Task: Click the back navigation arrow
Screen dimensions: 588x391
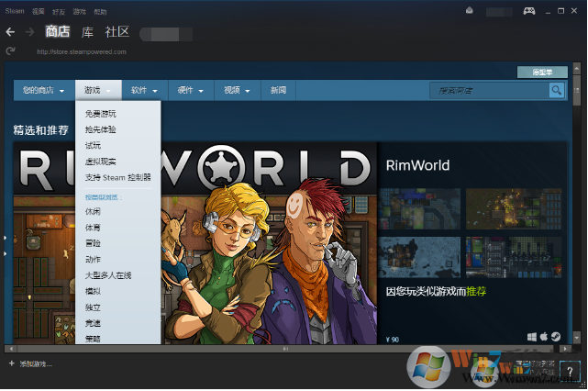Action: click(10, 32)
